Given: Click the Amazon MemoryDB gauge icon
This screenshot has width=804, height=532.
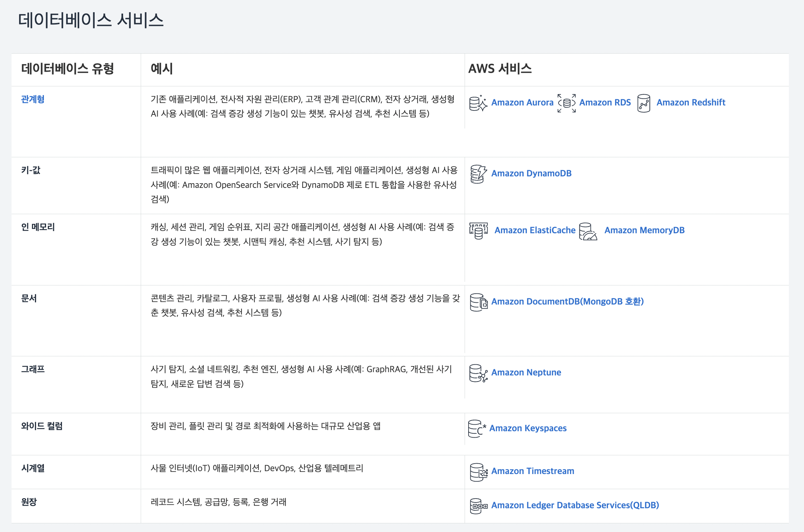Looking at the screenshot, I should [588, 231].
